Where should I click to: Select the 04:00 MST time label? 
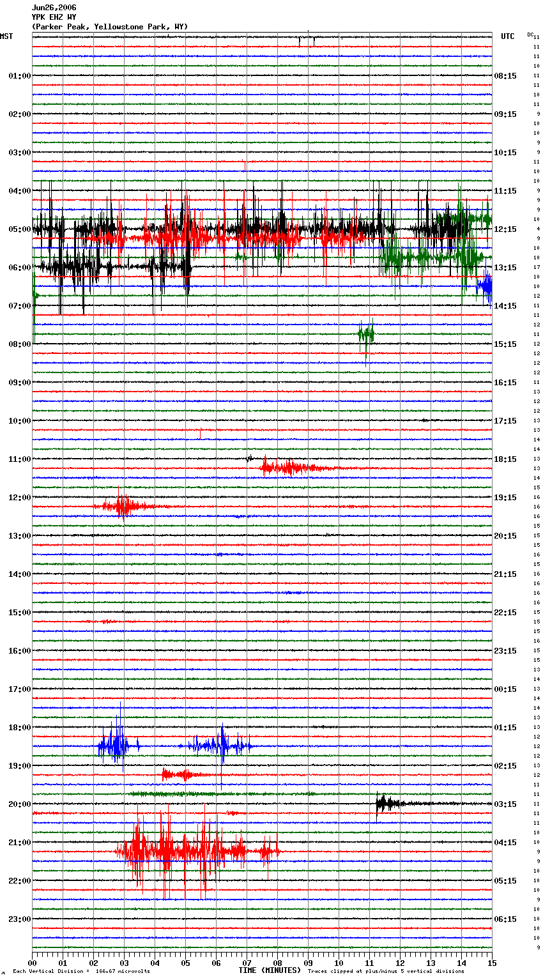(19, 190)
